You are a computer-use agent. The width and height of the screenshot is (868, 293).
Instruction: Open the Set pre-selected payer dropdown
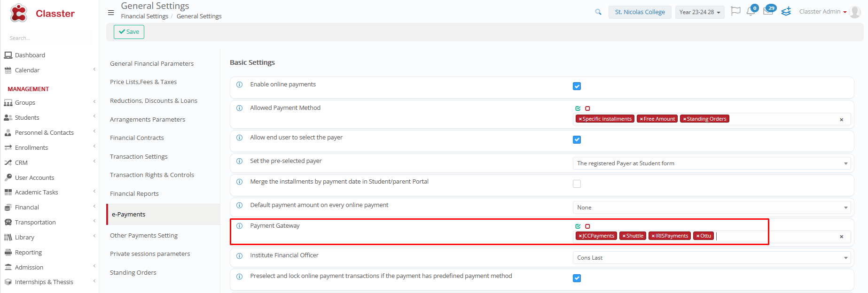(x=712, y=163)
